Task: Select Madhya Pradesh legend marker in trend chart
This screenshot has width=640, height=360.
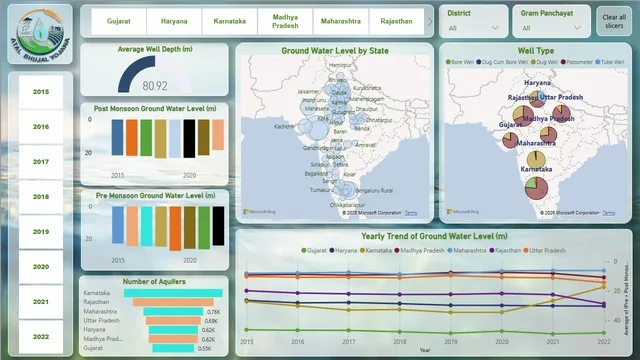Action: tap(397, 250)
